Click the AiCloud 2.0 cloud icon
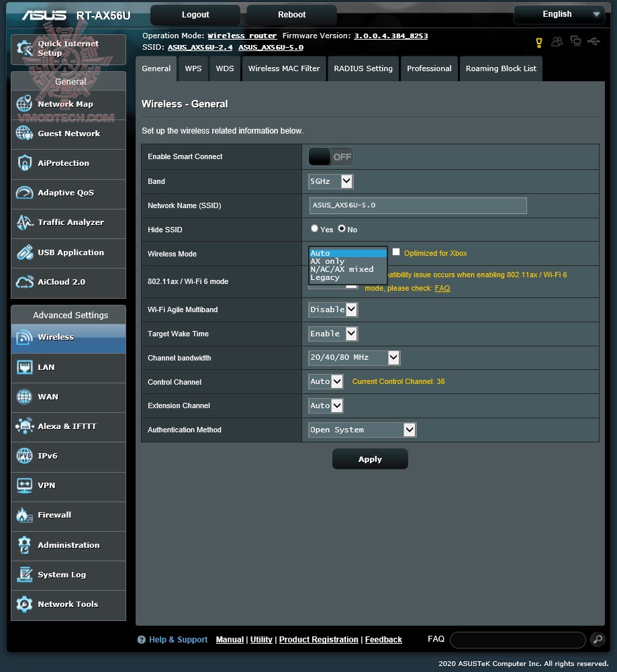617x672 pixels. (24, 281)
